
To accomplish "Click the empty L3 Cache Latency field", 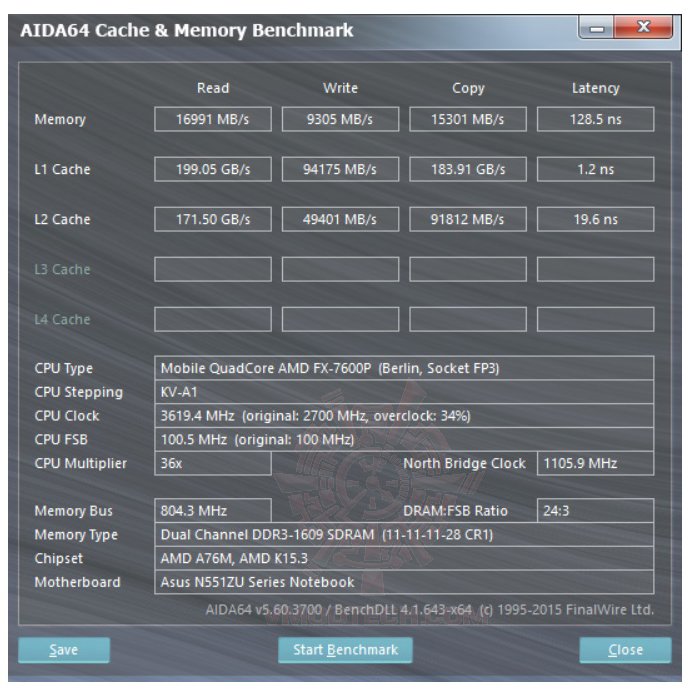I will pos(595,269).
